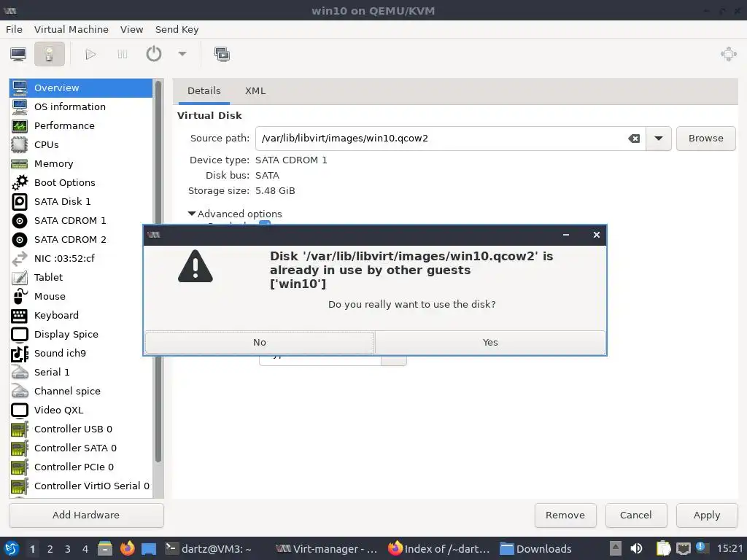Select Video QXL entry

tap(81, 410)
